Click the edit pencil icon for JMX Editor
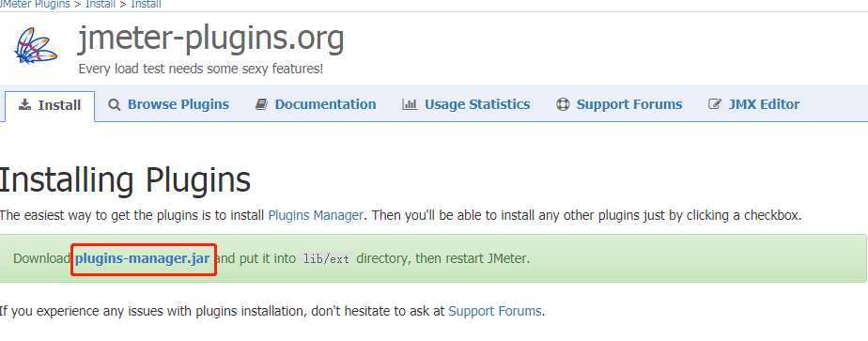This screenshot has width=868, height=341. [x=715, y=104]
